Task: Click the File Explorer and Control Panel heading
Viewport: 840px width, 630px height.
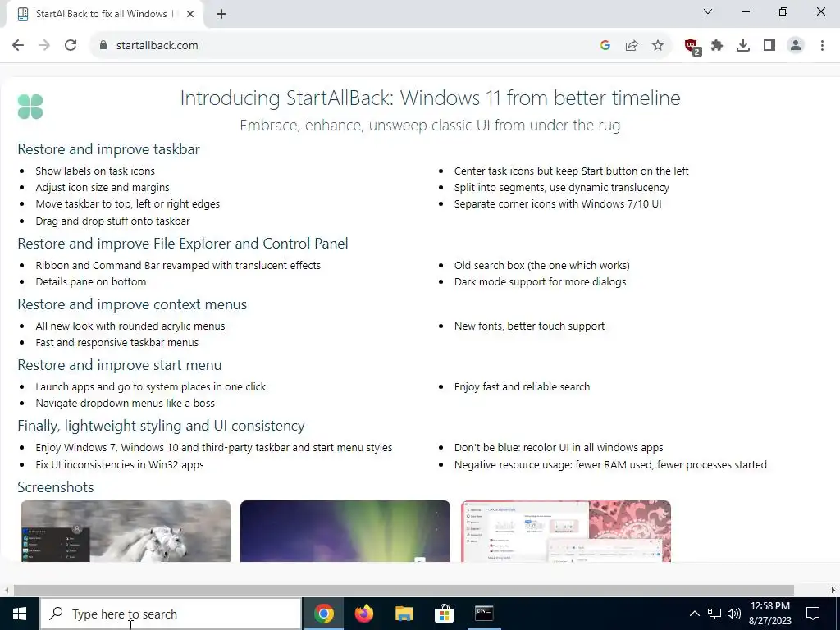Action: (x=183, y=243)
